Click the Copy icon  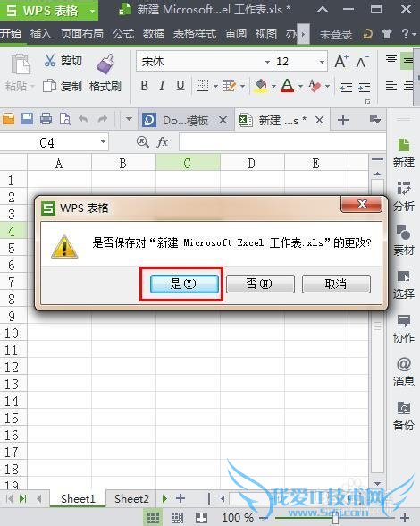[x=50, y=86]
